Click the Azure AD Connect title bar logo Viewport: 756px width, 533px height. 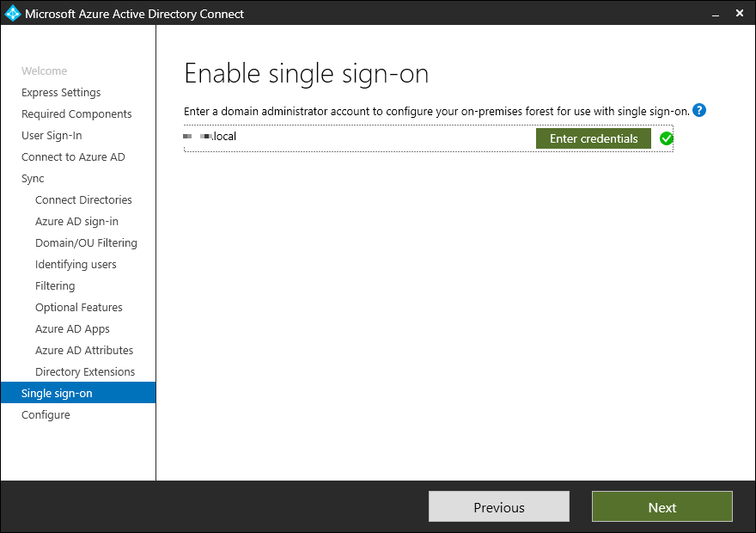click(x=12, y=13)
